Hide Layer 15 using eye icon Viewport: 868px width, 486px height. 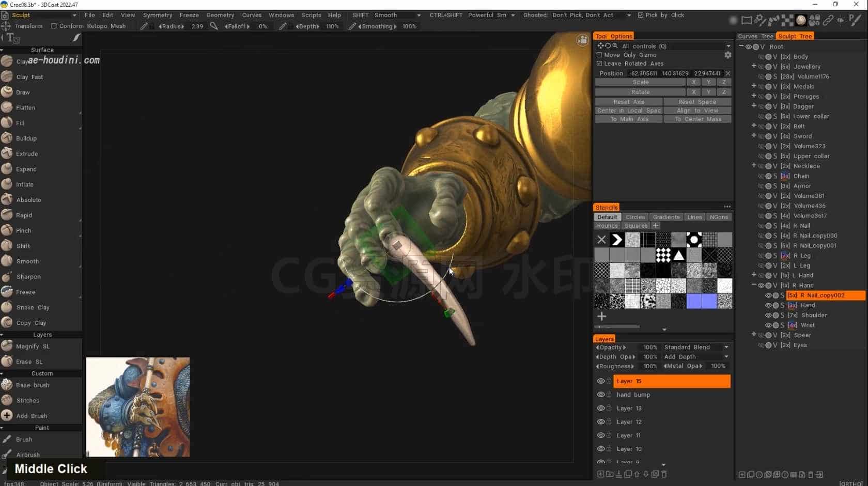601,381
